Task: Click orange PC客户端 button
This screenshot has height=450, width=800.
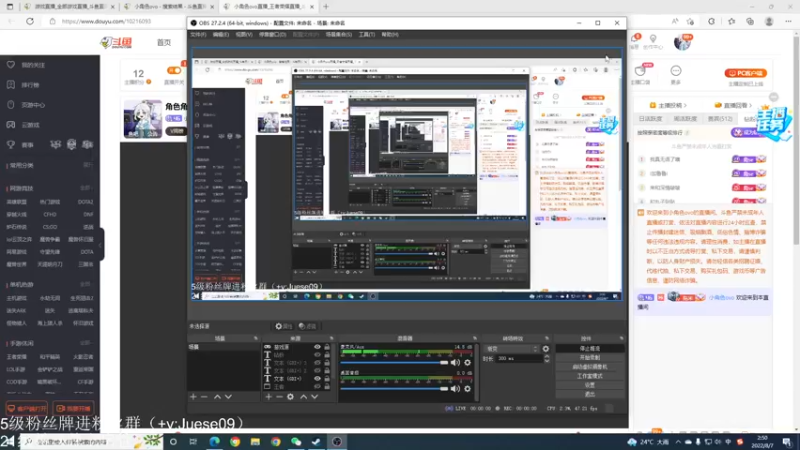Action: click(745, 73)
